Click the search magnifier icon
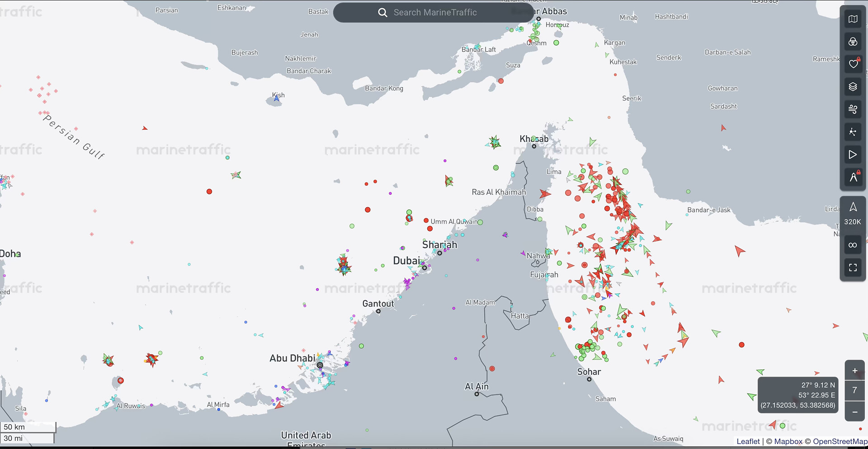 [382, 13]
